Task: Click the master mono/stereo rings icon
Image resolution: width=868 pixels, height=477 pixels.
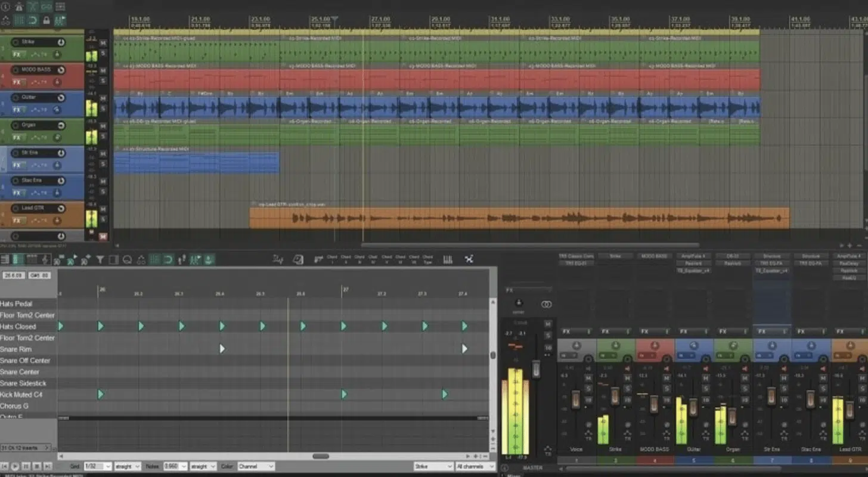Action: click(x=546, y=304)
